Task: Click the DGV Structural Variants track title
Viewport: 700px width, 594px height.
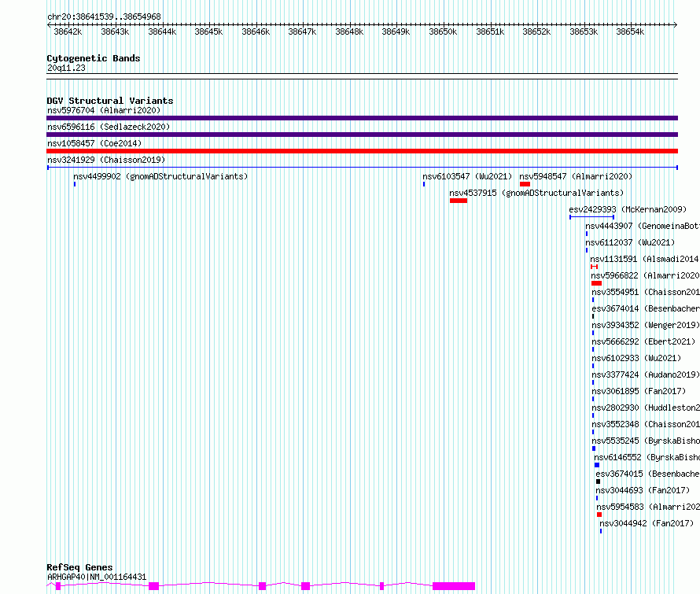Action: (110, 101)
